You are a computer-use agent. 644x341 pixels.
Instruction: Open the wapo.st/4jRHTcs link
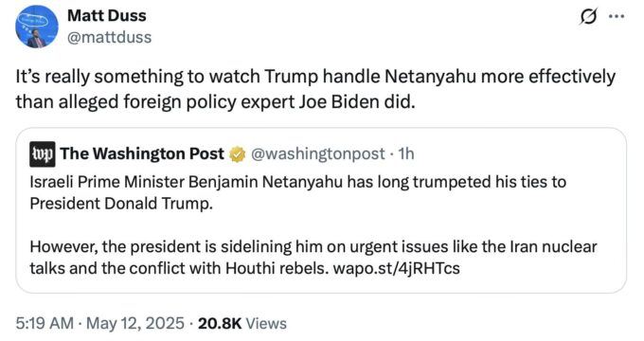[x=396, y=268]
